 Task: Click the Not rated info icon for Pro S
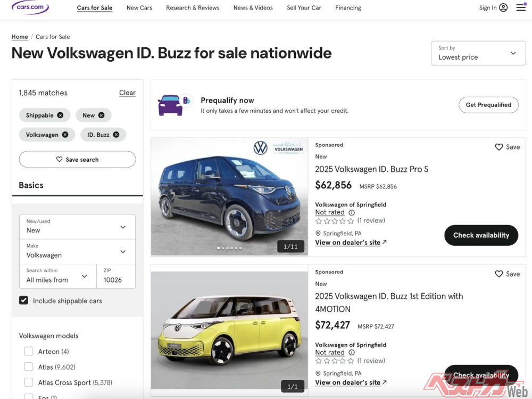click(x=352, y=212)
